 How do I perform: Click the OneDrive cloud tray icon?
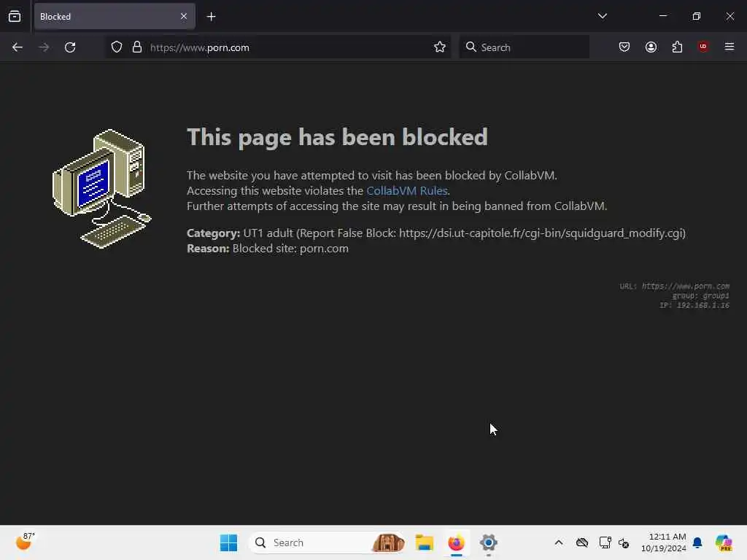[x=582, y=542]
